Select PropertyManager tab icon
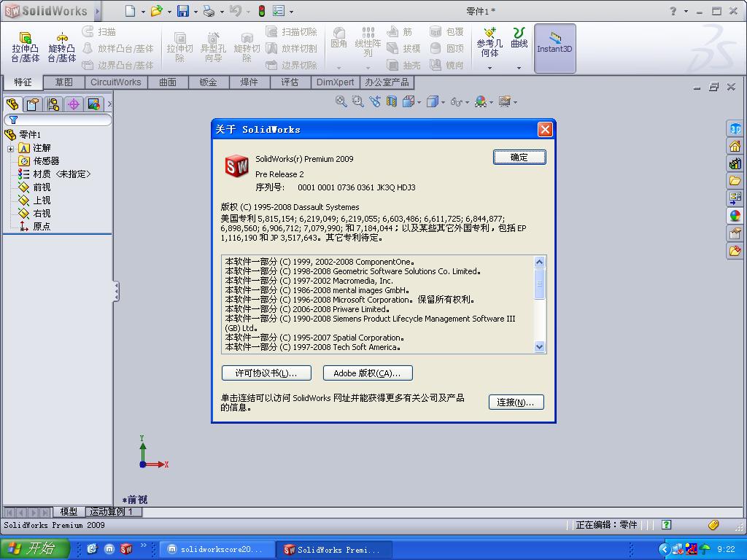The image size is (747, 560). [x=33, y=104]
